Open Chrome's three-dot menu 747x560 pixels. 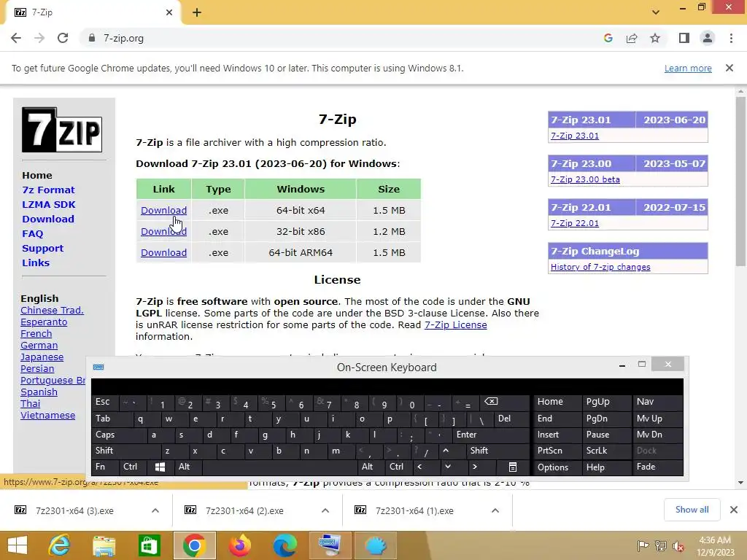pos(731,38)
